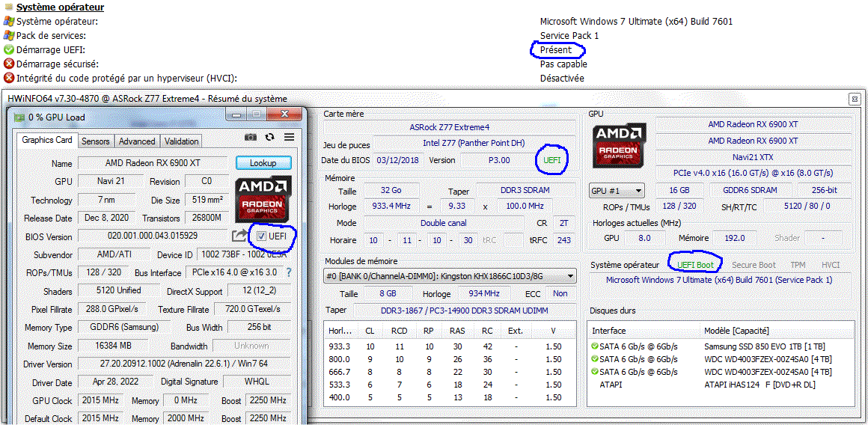
Task: Click the Système opérateur section header icon
Action: (x=8, y=7)
